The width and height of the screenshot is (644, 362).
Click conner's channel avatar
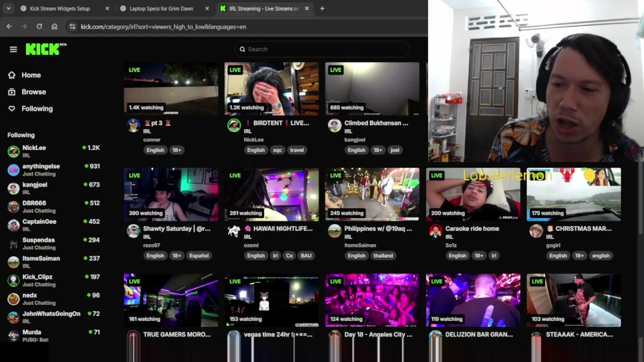pyautogui.click(x=133, y=126)
